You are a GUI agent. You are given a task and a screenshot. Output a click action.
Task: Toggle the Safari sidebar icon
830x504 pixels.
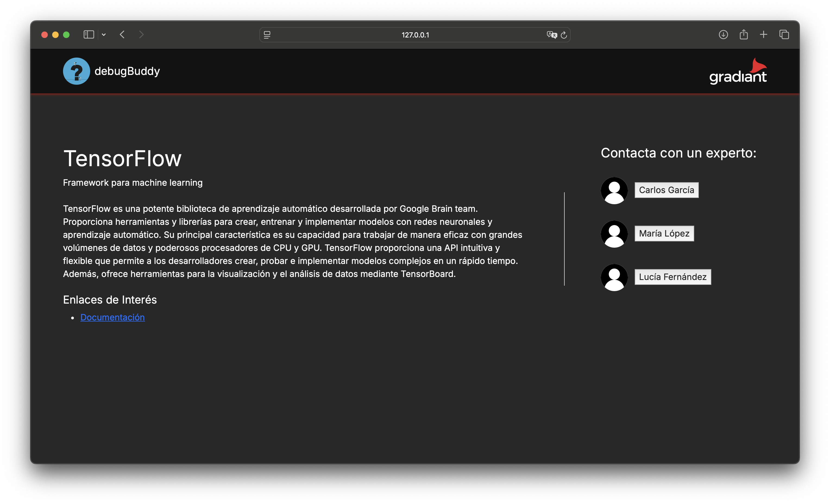tap(89, 35)
